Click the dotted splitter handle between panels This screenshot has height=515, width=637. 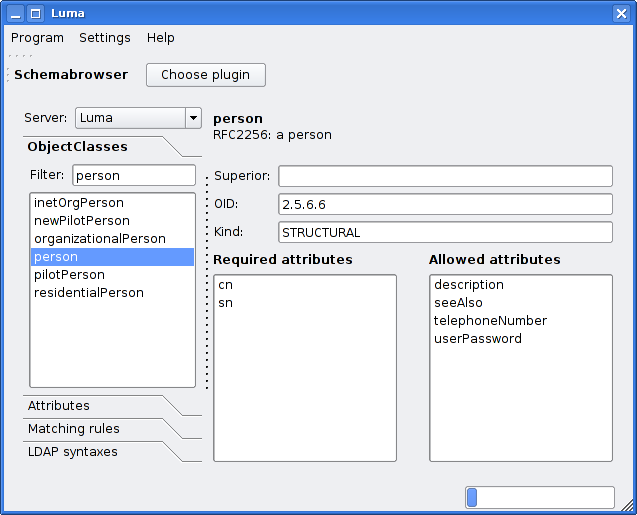point(207,282)
